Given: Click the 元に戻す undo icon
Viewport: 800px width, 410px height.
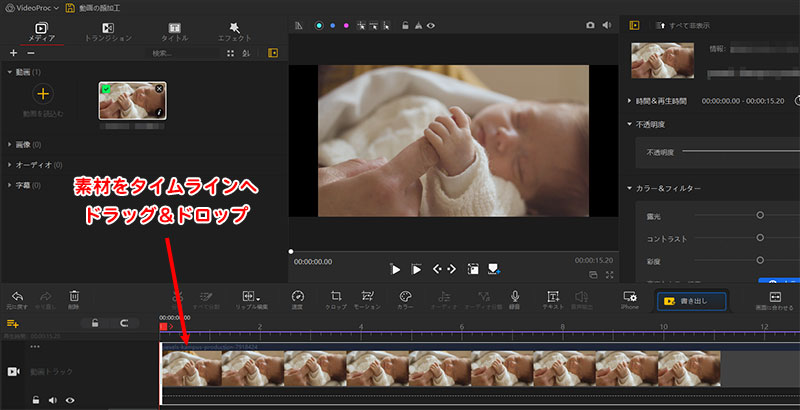Looking at the screenshot, I should (17, 299).
